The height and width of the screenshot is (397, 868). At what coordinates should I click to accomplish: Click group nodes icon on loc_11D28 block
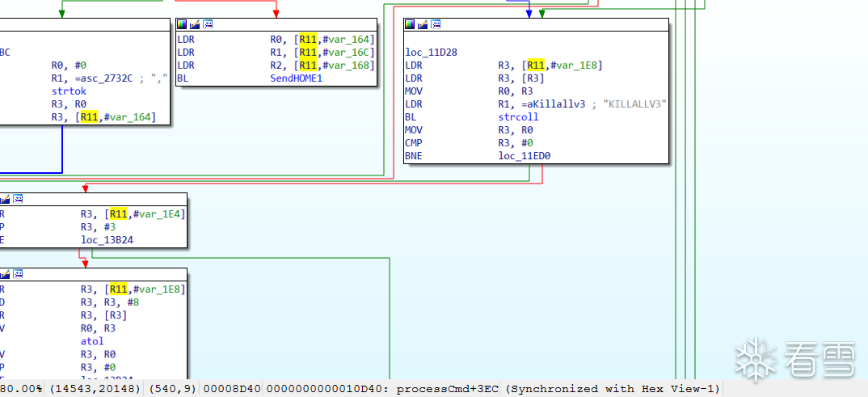coord(436,24)
